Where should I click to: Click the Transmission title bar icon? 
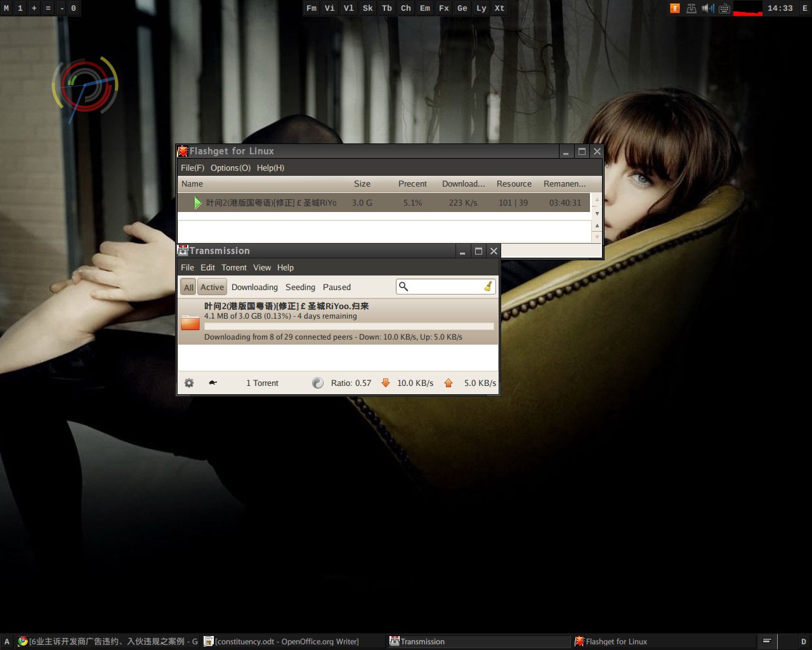click(x=183, y=250)
